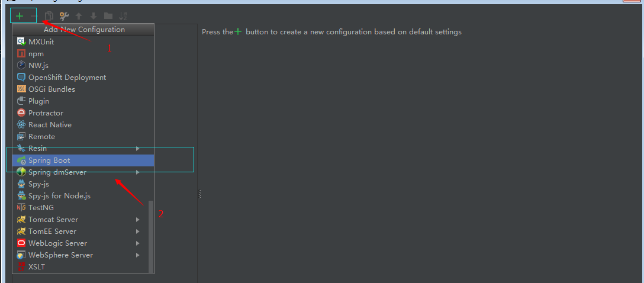Click the red Protractor icon
The height and width of the screenshot is (283, 644).
click(21, 113)
